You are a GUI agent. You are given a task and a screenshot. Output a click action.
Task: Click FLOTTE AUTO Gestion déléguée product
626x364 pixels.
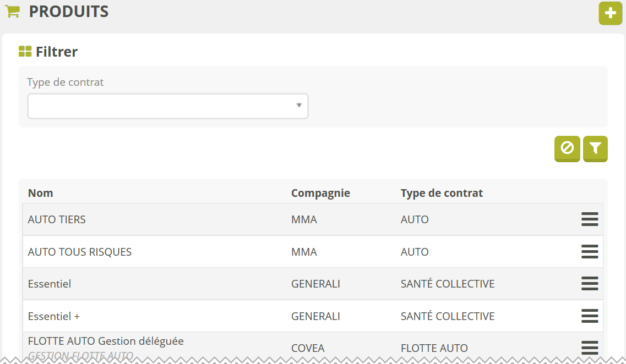pos(106,341)
